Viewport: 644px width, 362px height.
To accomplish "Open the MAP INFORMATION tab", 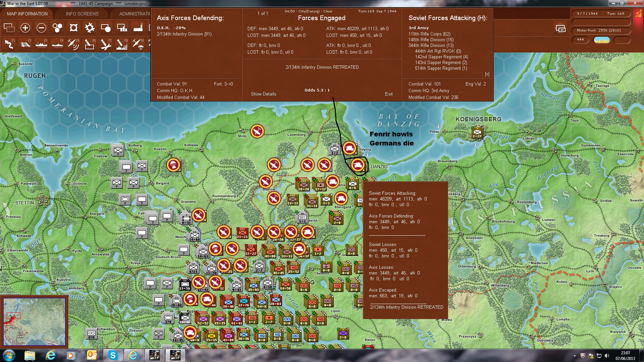I will point(27,14).
